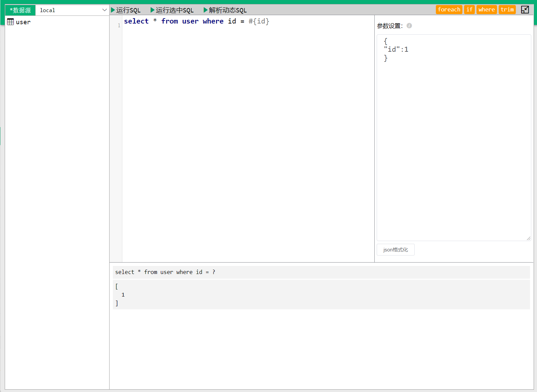
Task: Click the json格式化 button
Action: [x=396, y=250]
